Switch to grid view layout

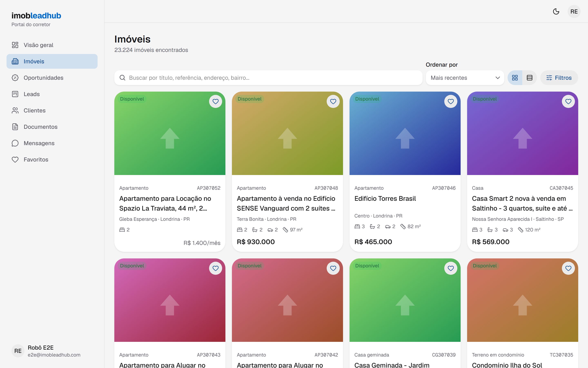(515, 78)
